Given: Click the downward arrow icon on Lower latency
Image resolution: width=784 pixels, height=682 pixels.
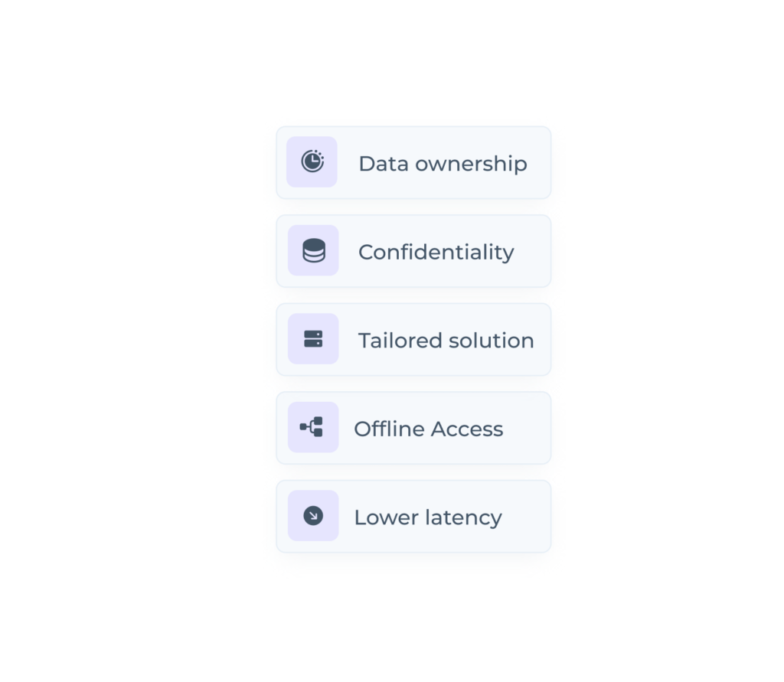Looking at the screenshot, I should pos(313,515).
